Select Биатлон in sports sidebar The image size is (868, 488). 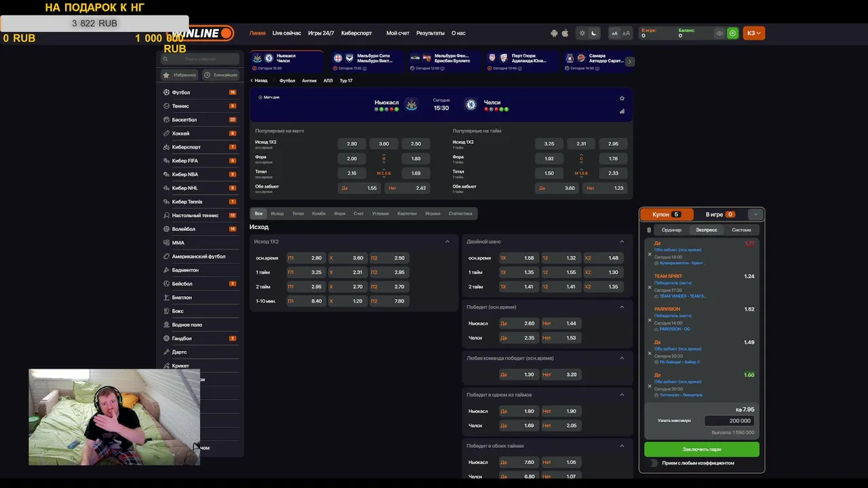pos(199,298)
